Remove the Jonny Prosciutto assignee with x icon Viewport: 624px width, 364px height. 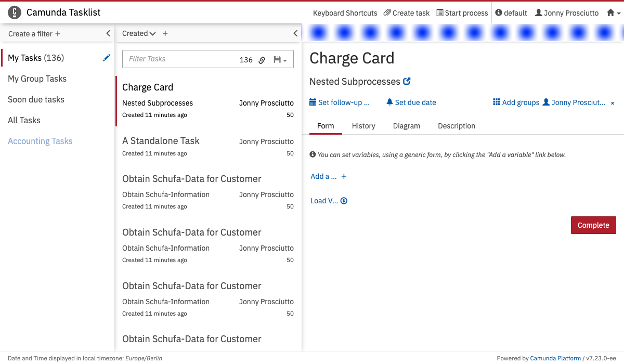pyautogui.click(x=612, y=103)
